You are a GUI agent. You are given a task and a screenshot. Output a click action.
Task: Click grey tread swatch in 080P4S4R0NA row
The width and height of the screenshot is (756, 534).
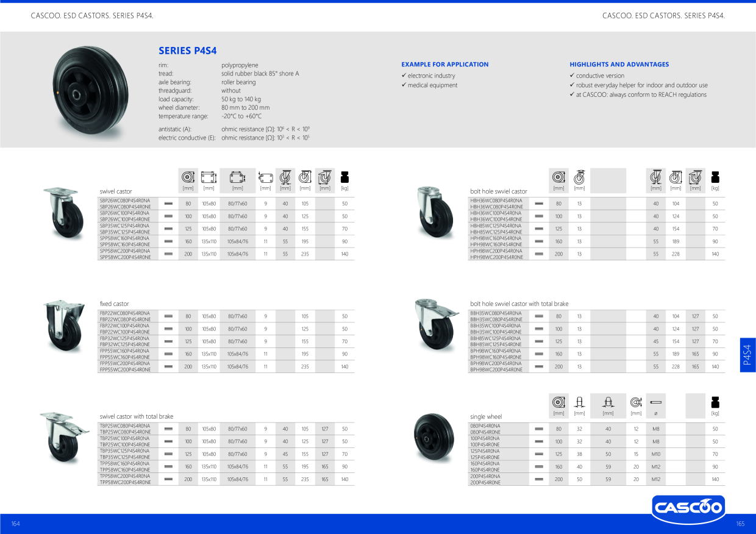point(540,429)
